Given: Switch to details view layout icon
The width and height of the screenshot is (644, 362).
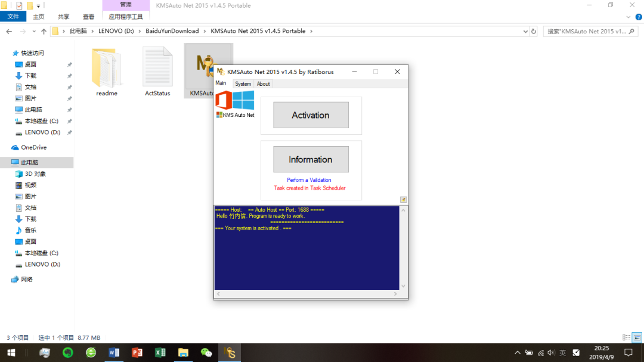Looking at the screenshot, I should tap(626, 338).
